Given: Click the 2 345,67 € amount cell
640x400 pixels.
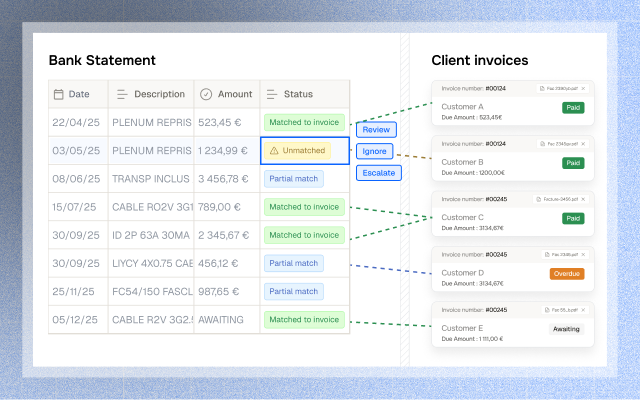Looking at the screenshot, I should [x=227, y=235].
